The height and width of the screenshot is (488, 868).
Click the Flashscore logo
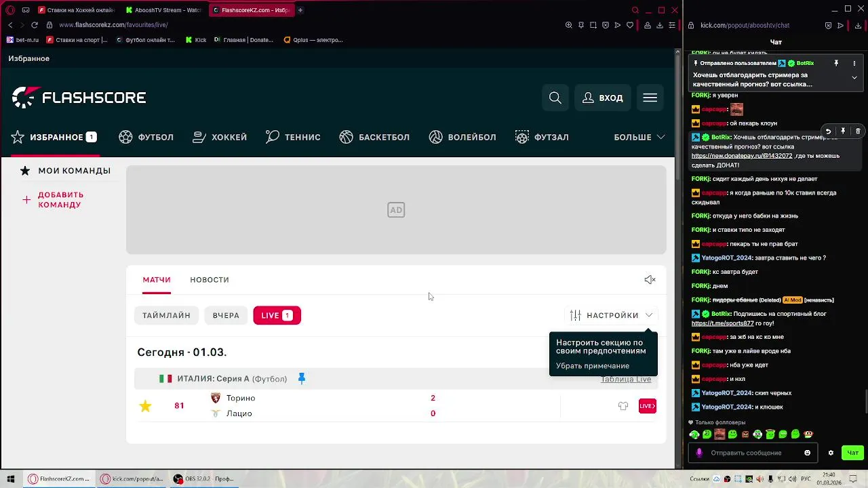pyautogui.click(x=79, y=98)
